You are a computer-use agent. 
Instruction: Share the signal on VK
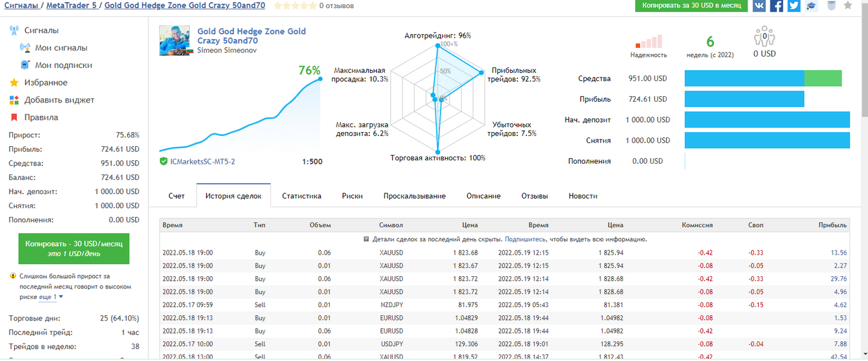[x=759, y=6]
